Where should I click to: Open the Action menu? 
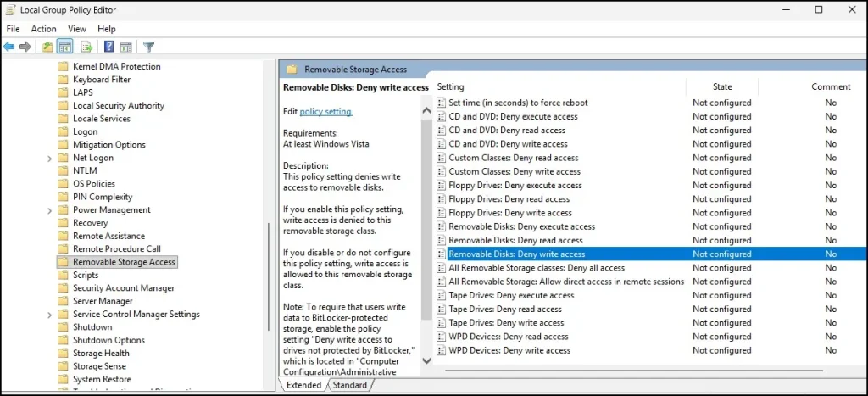click(x=44, y=29)
